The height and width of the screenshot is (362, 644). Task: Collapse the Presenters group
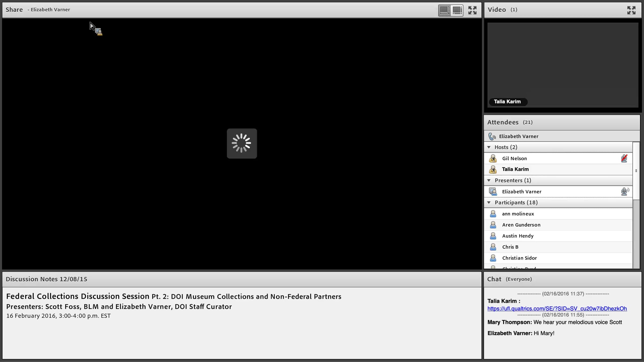tap(489, 180)
